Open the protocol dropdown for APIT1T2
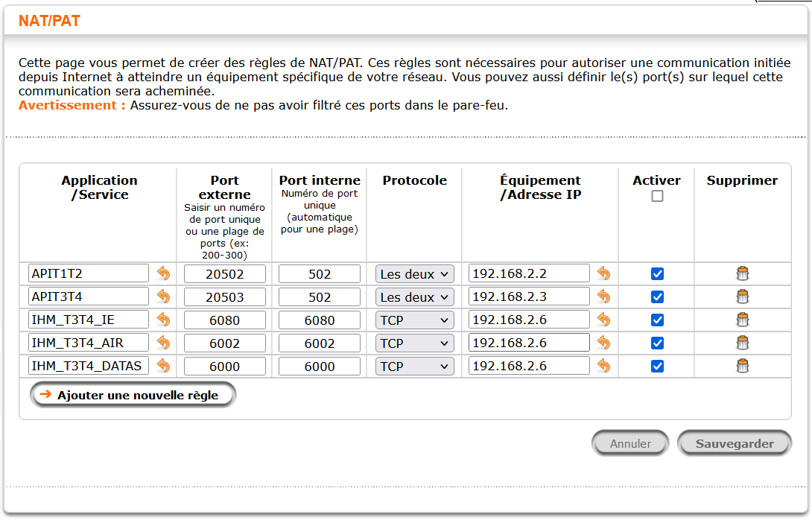812x520 pixels. (414, 274)
